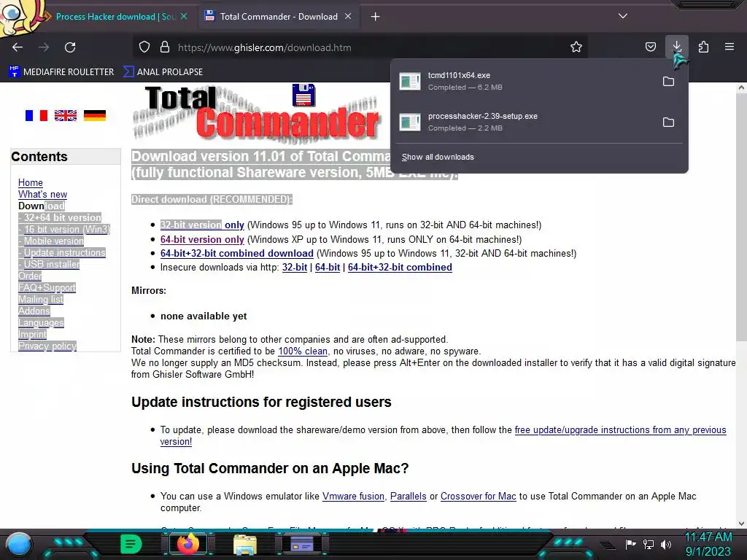The image size is (747, 560).
Task: Open volume speaker tray icon
Action: (x=666, y=544)
